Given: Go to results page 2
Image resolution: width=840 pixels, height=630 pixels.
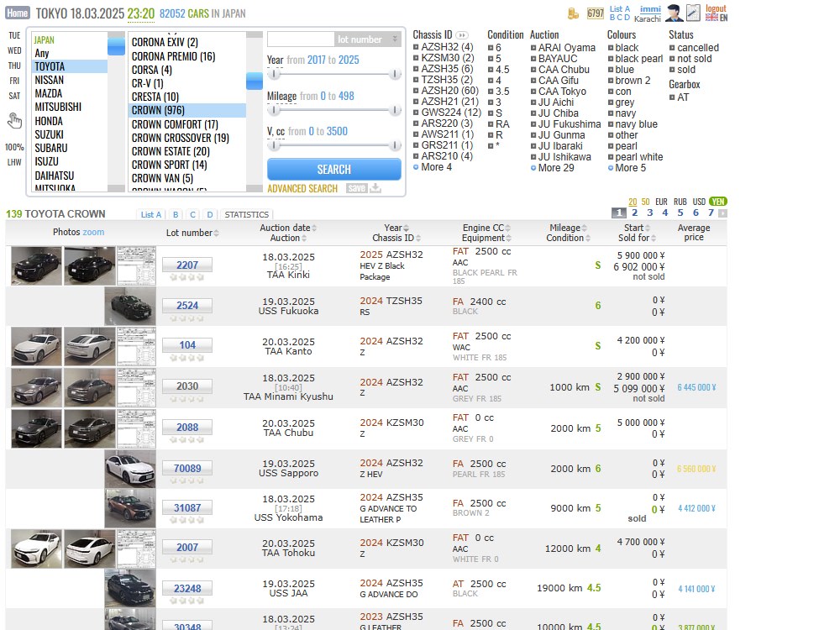Looking at the screenshot, I should [x=635, y=213].
